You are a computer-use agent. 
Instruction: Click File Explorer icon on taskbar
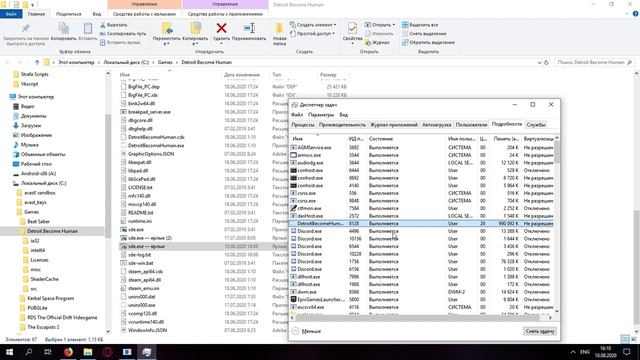(x=88, y=352)
